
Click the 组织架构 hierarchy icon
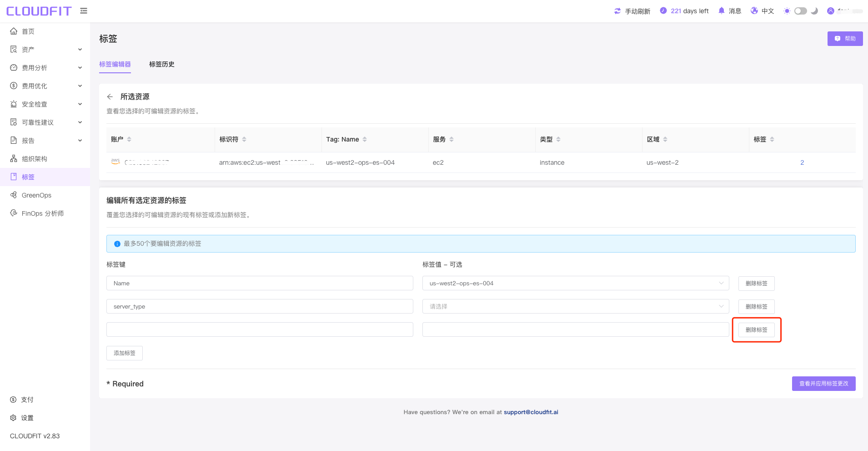[x=14, y=158]
